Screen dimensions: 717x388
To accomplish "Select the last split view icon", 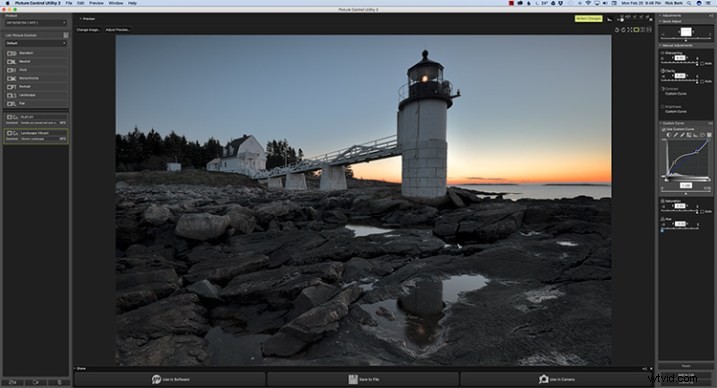I will click(x=649, y=30).
